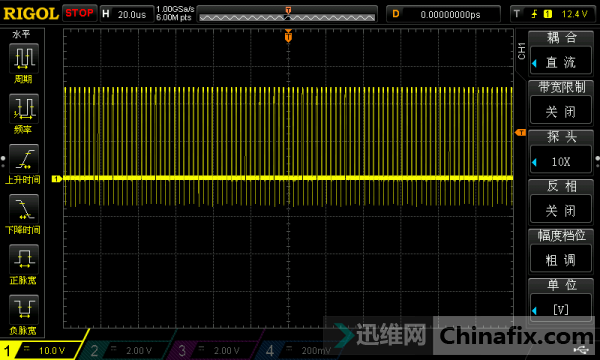Select the Period (周期) measurement icon
Screen dimensions: 600x360
pyautogui.click(x=24, y=59)
